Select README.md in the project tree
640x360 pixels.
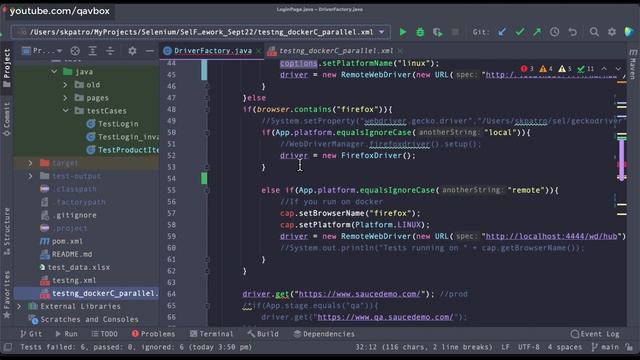66,254
